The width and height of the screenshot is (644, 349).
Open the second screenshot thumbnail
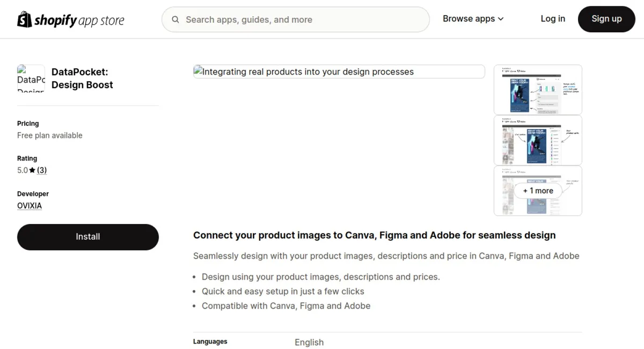538,140
